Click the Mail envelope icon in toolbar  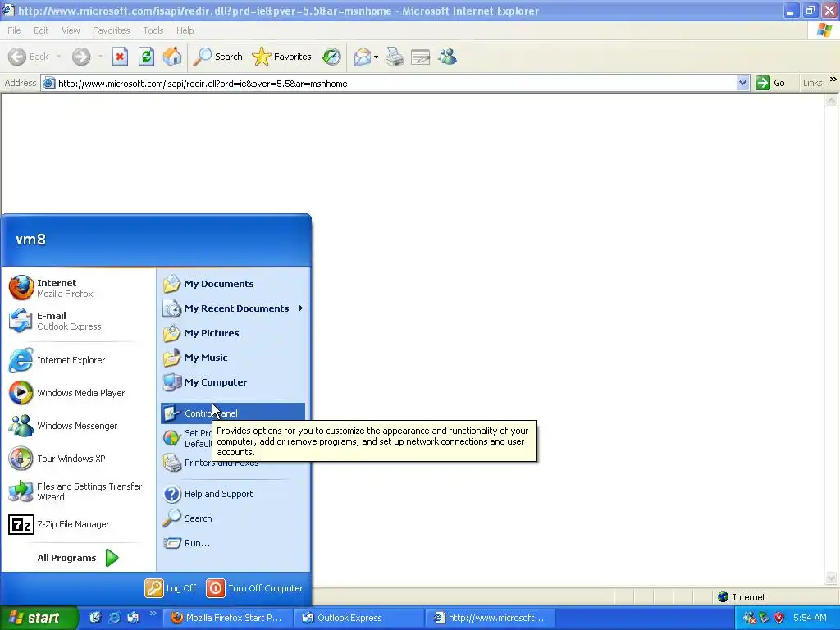click(x=363, y=57)
